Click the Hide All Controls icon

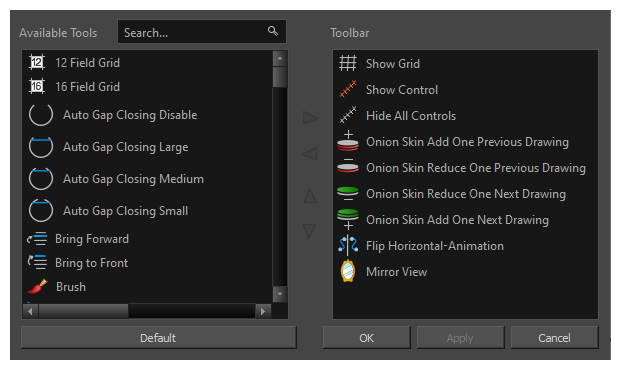(348, 115)
